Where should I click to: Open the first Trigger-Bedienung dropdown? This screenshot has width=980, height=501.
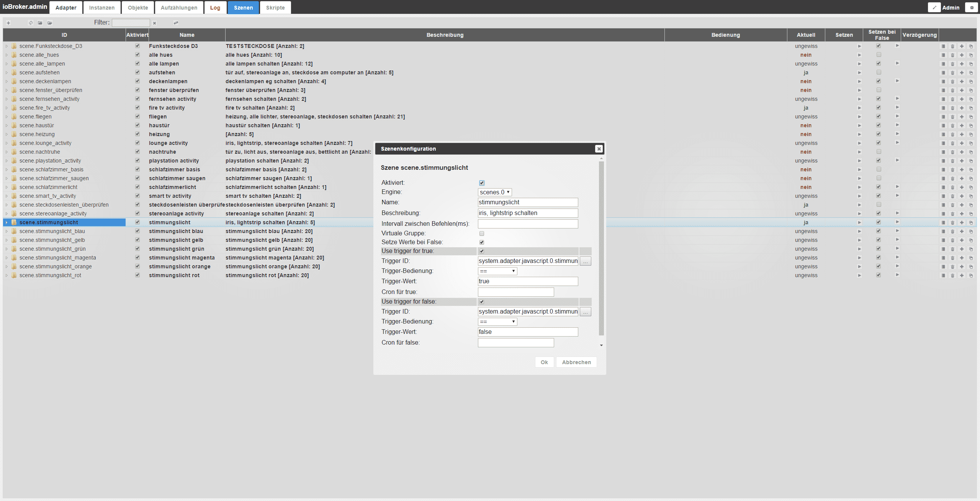point(497,271)
